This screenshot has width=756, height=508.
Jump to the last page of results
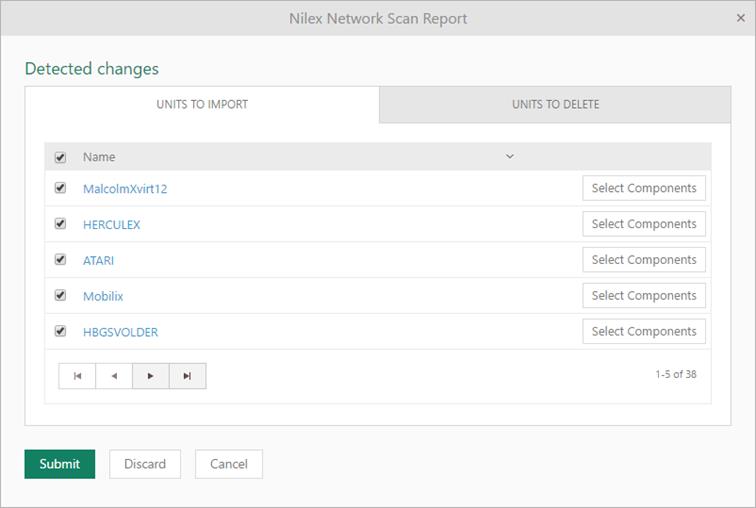point(187,376)
